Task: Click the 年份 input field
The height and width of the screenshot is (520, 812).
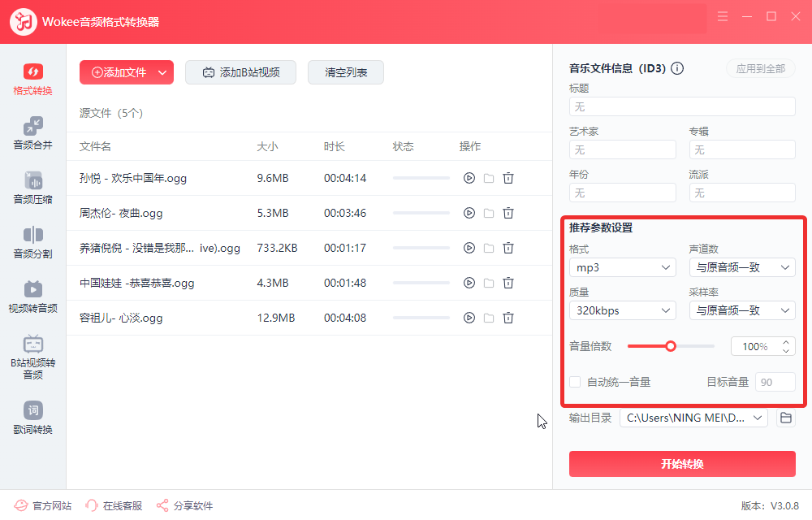Action: pos(623,193)
